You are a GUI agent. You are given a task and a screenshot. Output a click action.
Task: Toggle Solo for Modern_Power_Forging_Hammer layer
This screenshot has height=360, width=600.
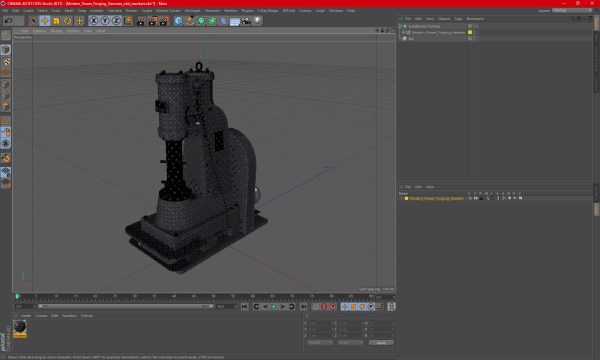[471, 198]
